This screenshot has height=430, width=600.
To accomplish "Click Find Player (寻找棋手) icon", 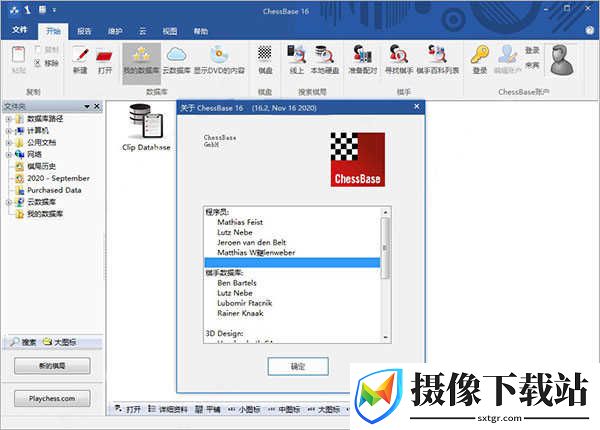I will tap(399, 60).
